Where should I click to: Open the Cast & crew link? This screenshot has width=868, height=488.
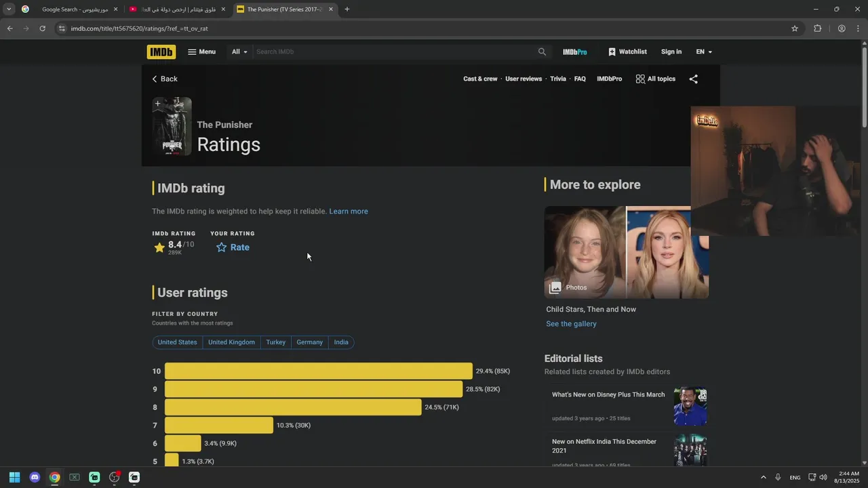pyautogui.click(x=480, y=79)
